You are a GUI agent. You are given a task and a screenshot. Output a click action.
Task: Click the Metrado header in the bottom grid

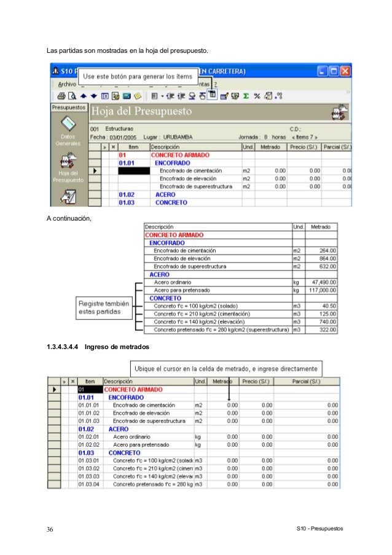click(222, 382)
